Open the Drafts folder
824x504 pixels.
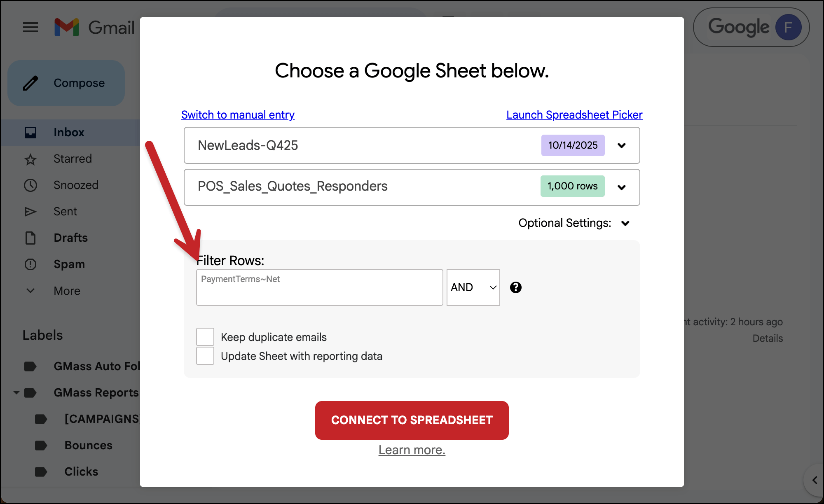click(70, 238)
